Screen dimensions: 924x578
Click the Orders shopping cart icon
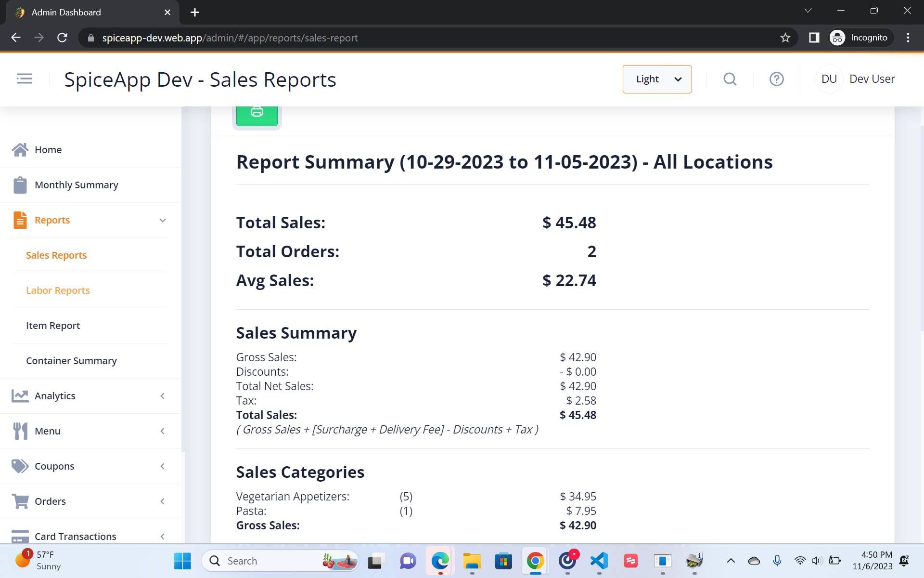point(20,501)
